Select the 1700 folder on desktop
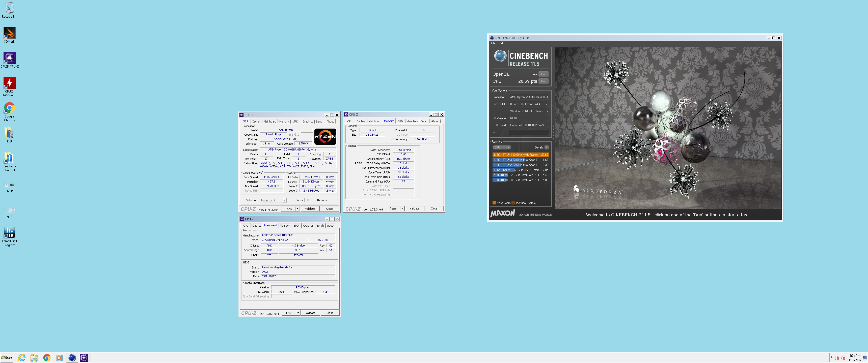 pyautogui.click(x=9, y=135)
